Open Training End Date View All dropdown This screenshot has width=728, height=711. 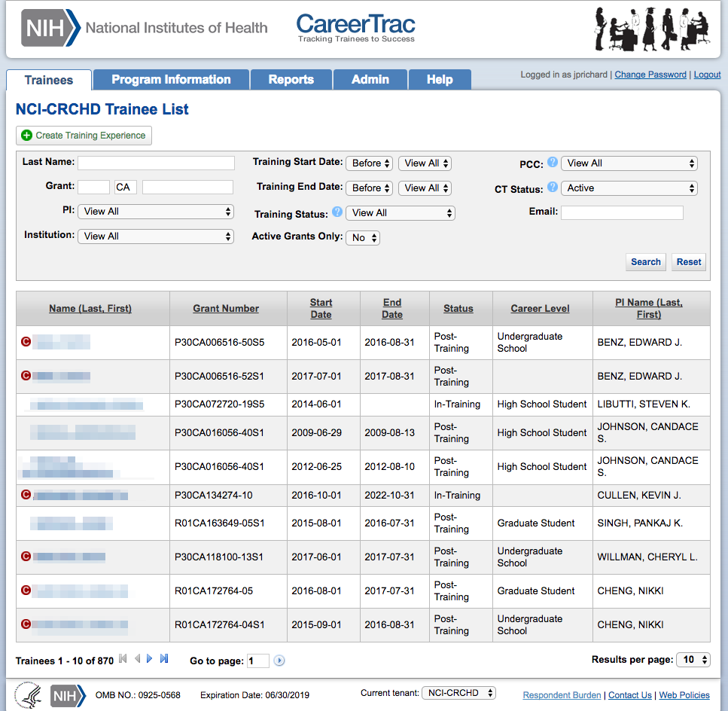[x=425, y=188]
